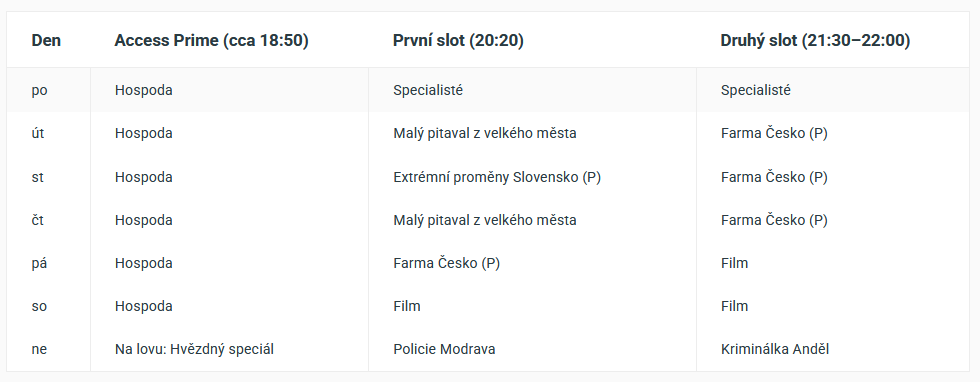Viewport: 980px width, 382px height.
Task: Select Hospoda in the Monday row
Action: tap(144, 90)
